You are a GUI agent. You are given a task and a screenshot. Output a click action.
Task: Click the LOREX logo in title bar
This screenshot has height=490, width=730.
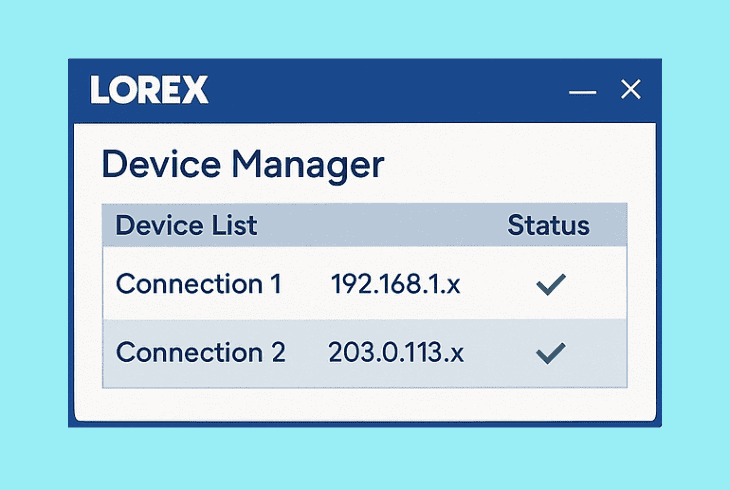tap(149, 89)
